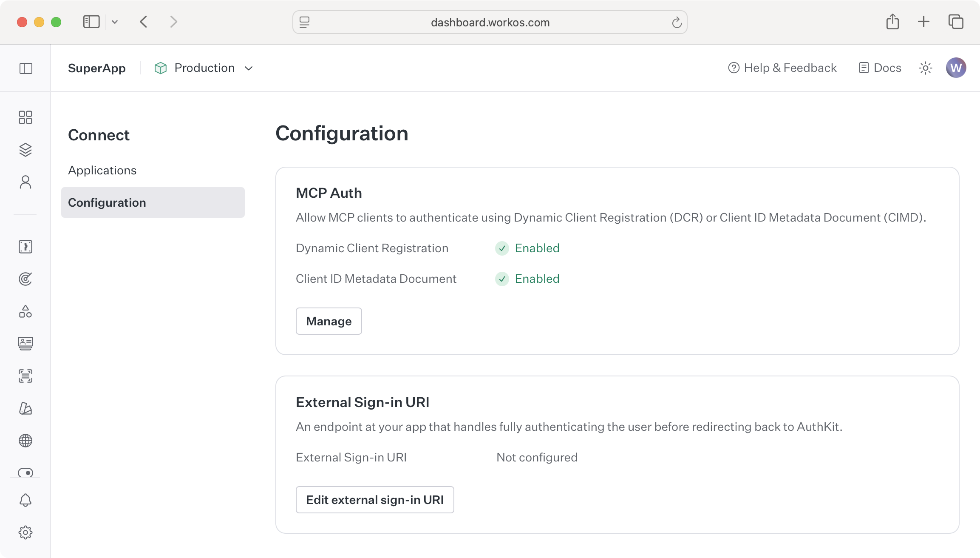Open the Overview grid icon in sidebar

[x=25, y=117]
